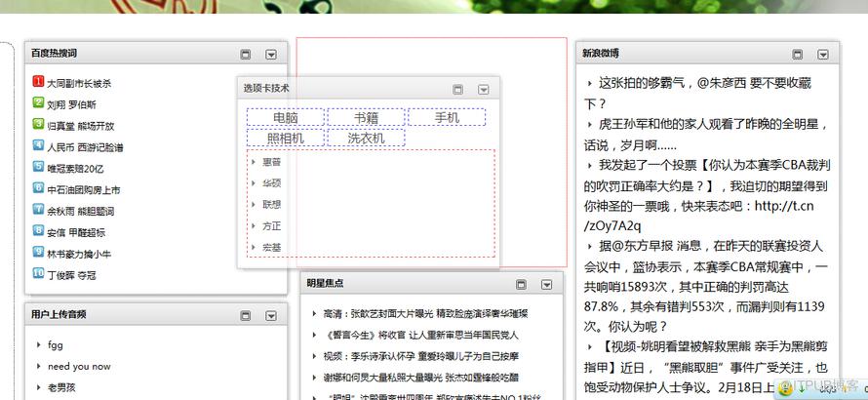Maximize the 新浪微博 widget

point(798,55)
